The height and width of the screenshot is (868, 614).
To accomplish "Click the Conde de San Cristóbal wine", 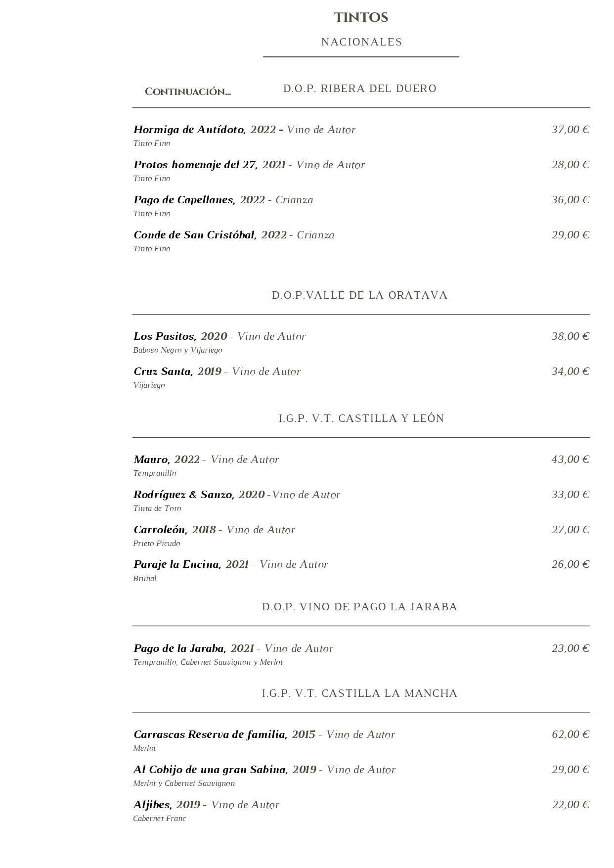I will [195, 235].
